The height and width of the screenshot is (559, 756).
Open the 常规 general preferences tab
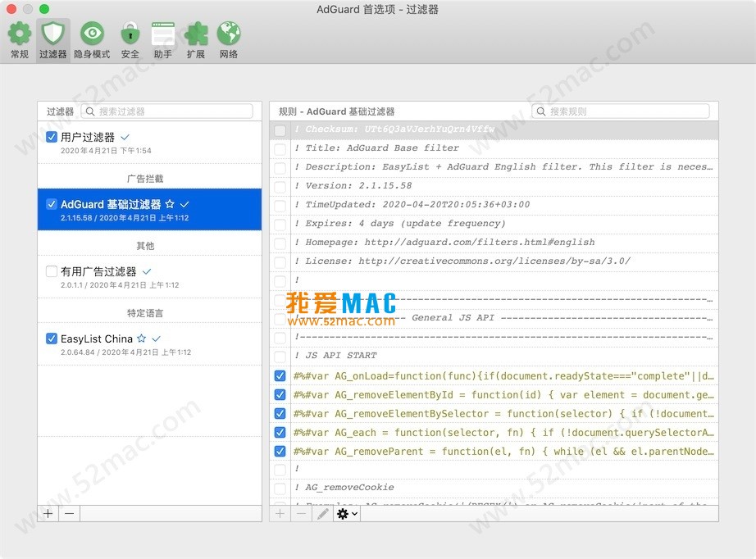20,40
